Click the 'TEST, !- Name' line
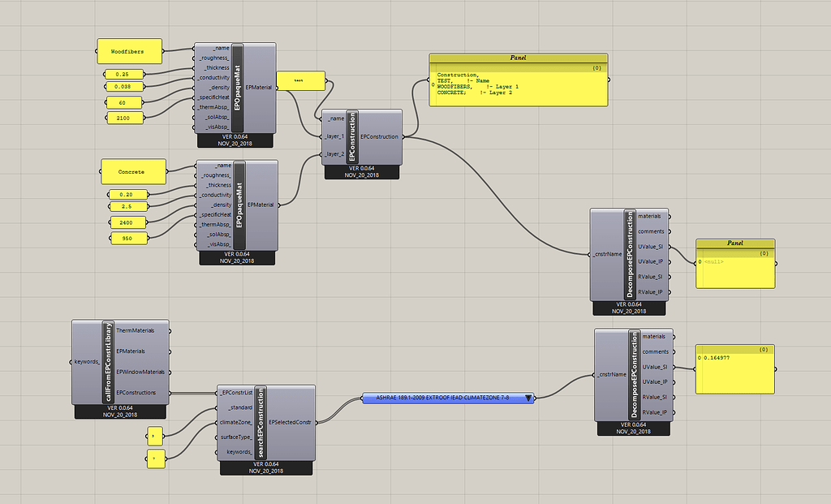This screenshot has width=831, height=504. pyautogui.click(x=463, y=81)
